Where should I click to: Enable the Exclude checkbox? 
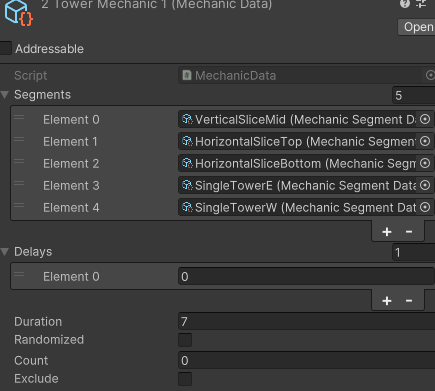pos(185,379)
